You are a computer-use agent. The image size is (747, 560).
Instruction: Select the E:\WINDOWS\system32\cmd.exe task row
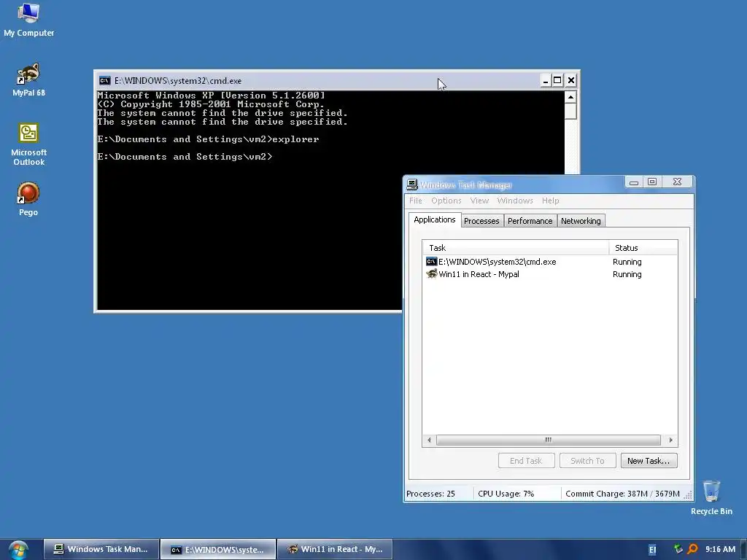[x=550, y=262]
